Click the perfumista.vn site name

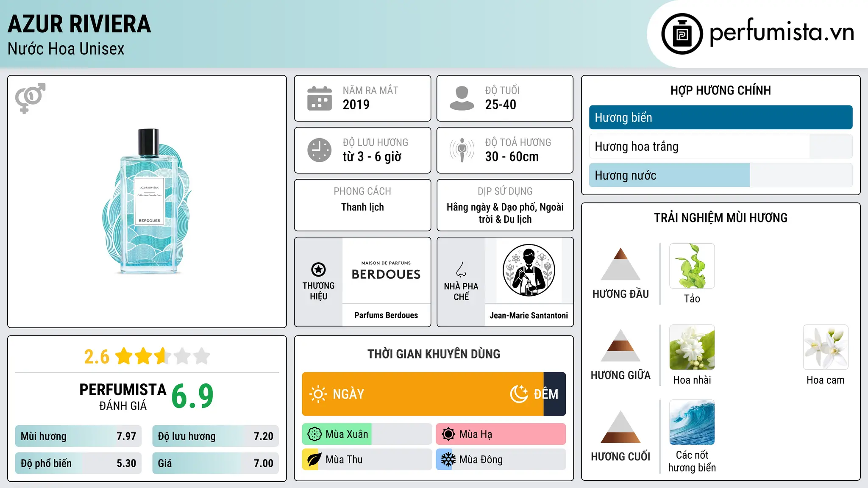pos(782,32)
